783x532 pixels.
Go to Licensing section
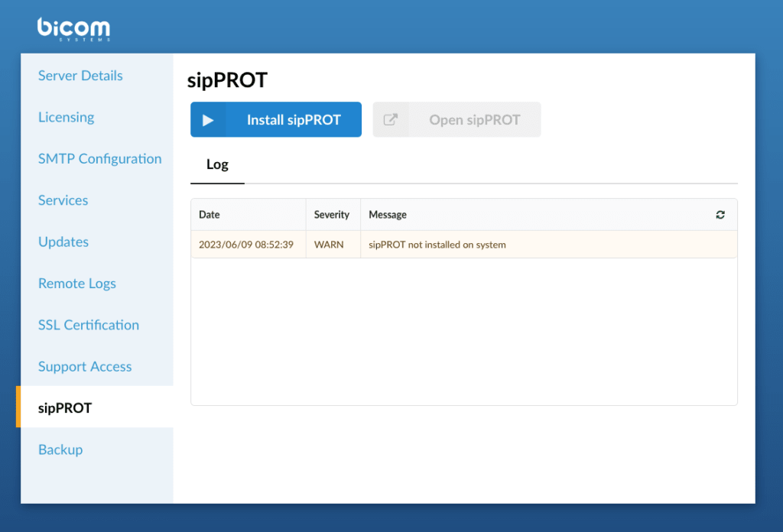click(66, 117)
